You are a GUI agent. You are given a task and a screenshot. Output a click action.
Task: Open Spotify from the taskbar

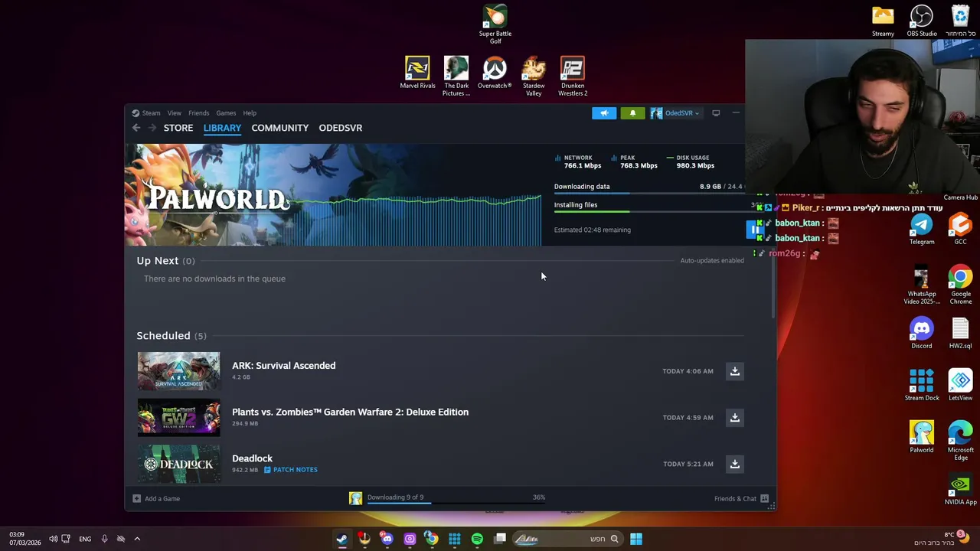coord(477,539)
